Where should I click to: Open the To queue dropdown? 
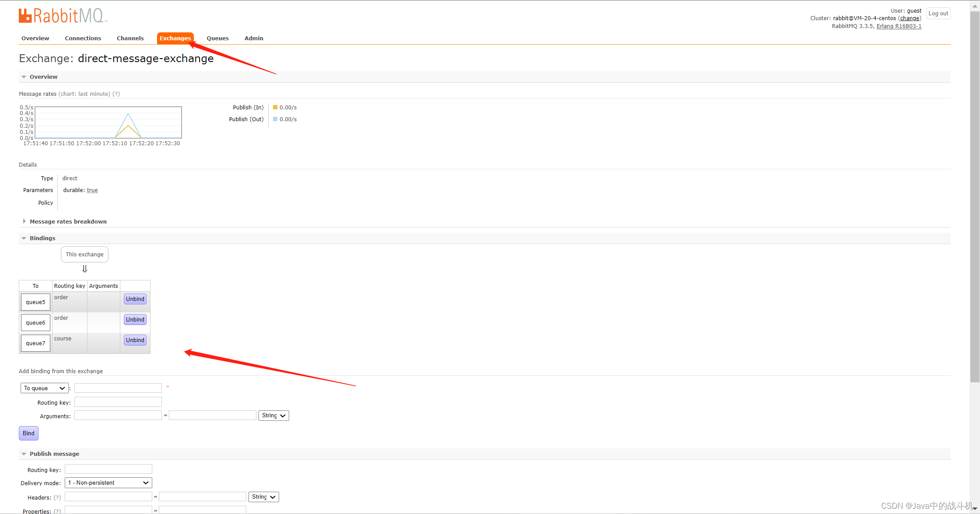point(45,388)
